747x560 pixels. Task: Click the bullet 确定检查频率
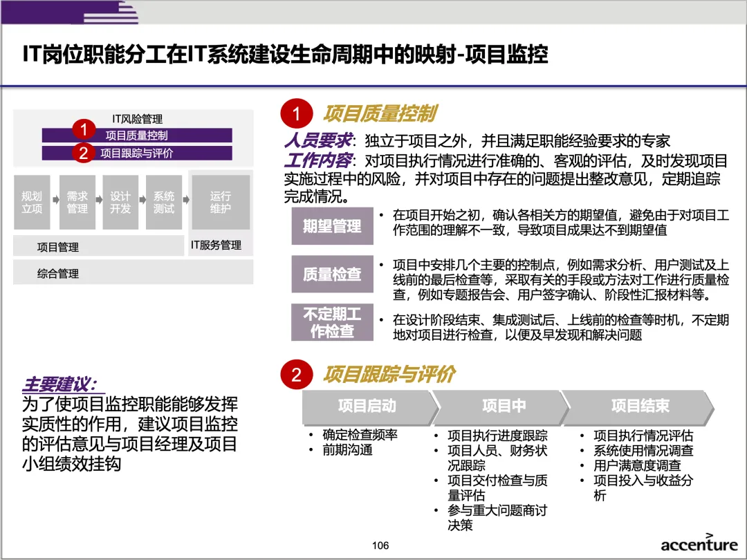[360, 434]
